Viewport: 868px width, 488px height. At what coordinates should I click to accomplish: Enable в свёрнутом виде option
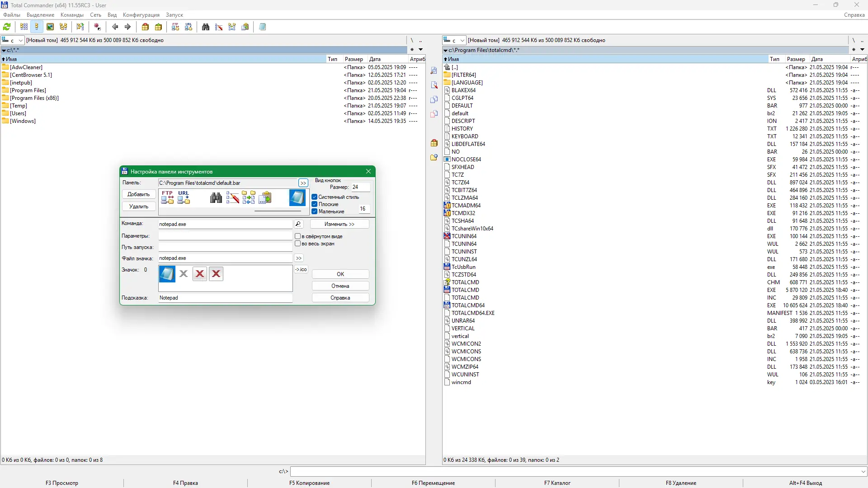[298, 236]
